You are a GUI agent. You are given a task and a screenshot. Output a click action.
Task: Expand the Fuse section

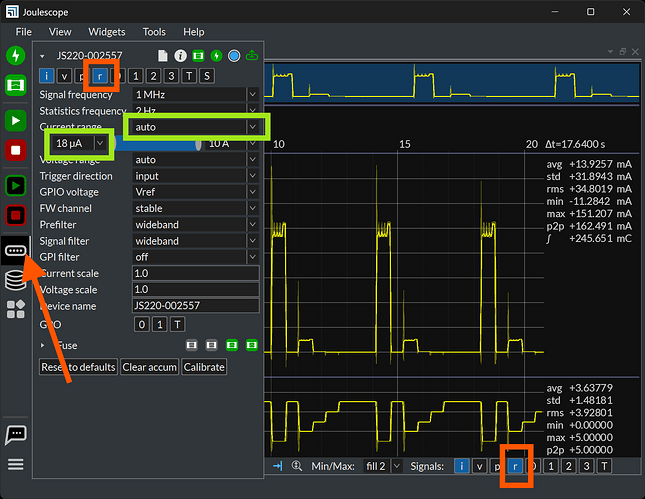coord(42,345)
